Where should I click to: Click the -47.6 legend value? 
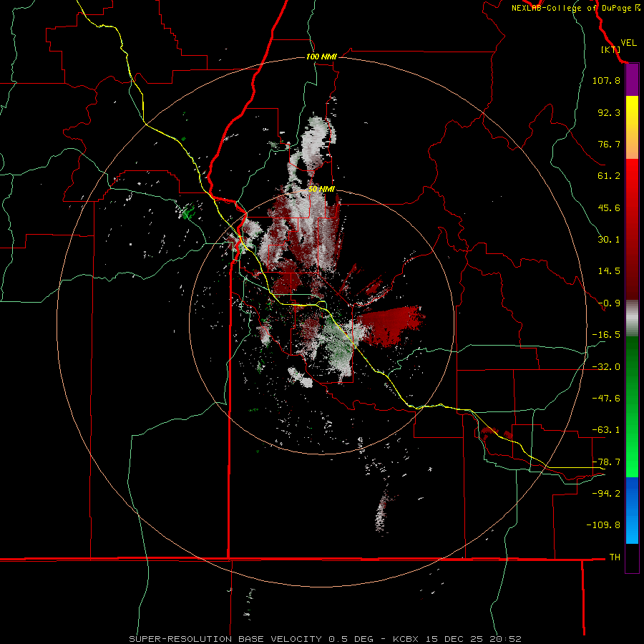(x=606, y=399)
